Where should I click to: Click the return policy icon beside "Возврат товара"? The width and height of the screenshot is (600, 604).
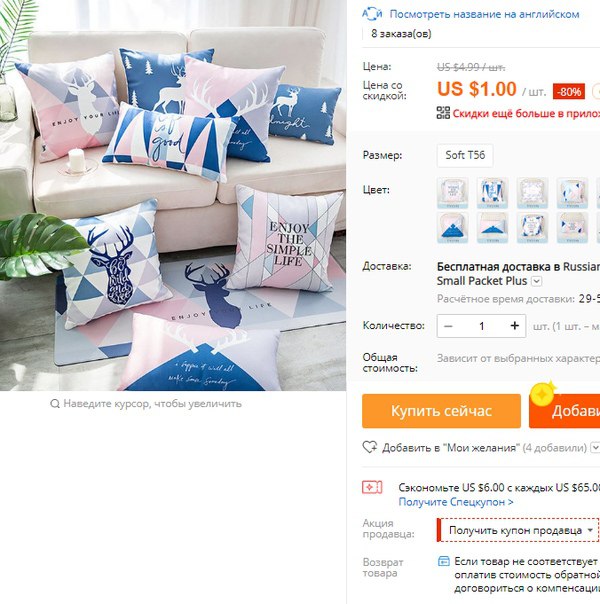[444, 561]
